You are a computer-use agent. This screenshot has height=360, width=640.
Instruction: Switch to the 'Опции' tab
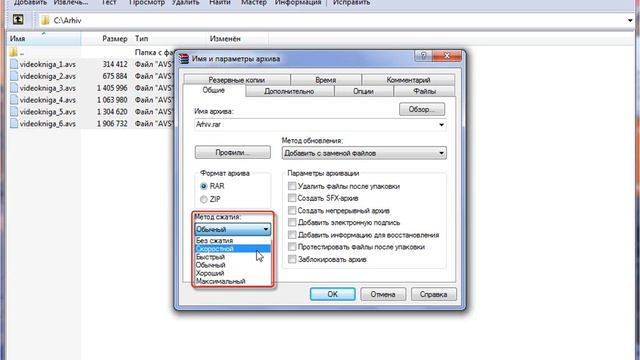click(x=363, y=91)
